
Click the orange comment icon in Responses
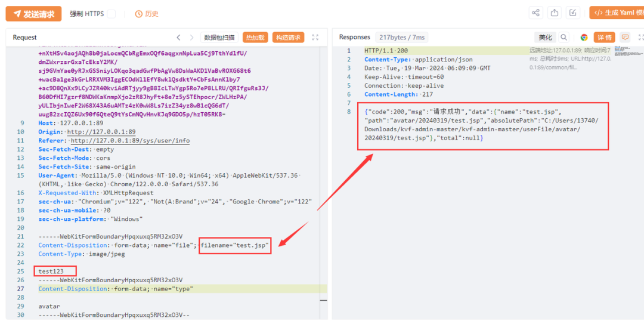pyautogui.click(x=625, y=38)
